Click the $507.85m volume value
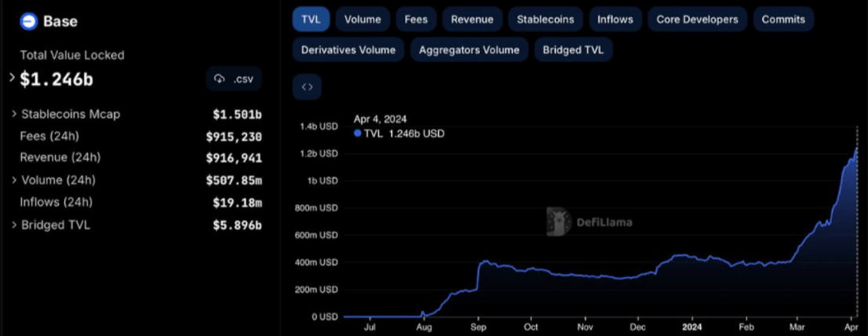The height and width of the screenshot is (336, 868). [234, 181]
